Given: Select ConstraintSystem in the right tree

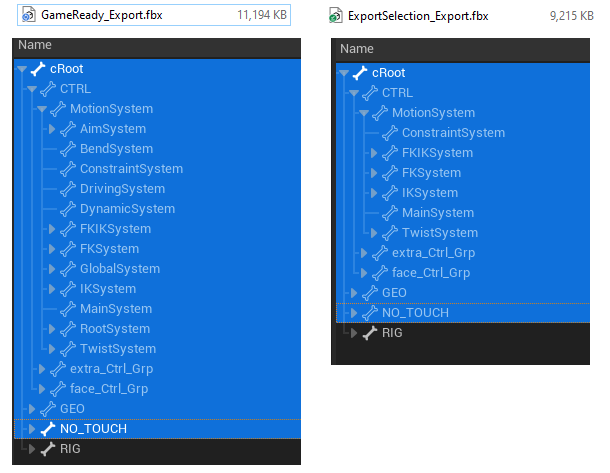Looking at the screenshot, I should [453, 133].
